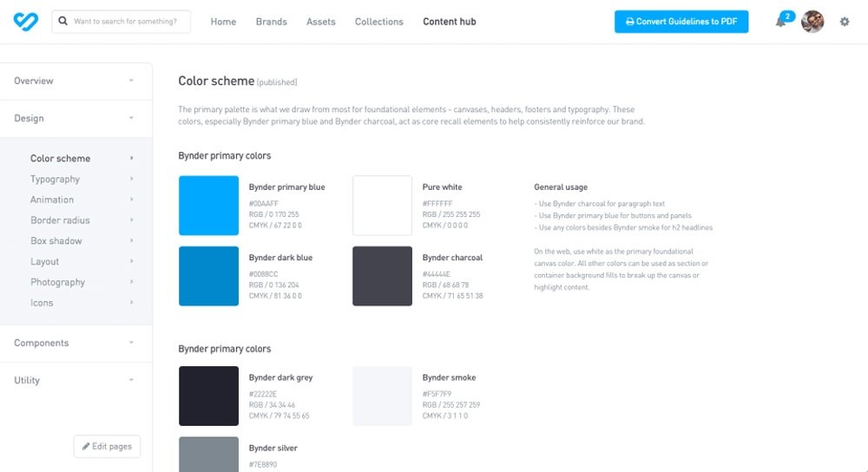Click the Bynder dark blue swatch

(208, 276)
